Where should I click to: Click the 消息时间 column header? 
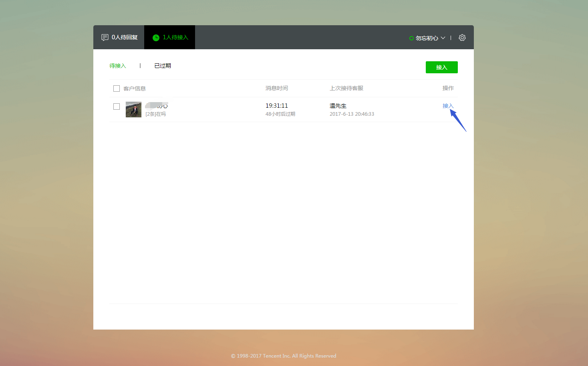(x=276, y=88)
